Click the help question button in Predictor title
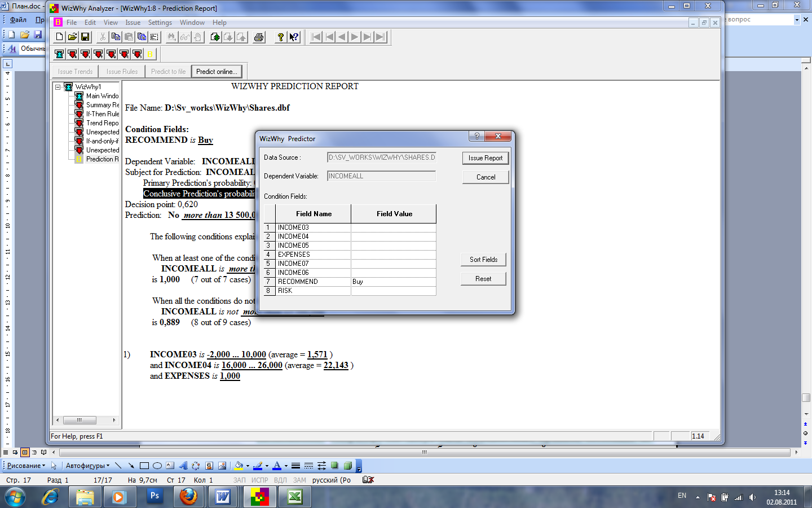The width and height of the screenshot is (812, 508). coord(476,137)
